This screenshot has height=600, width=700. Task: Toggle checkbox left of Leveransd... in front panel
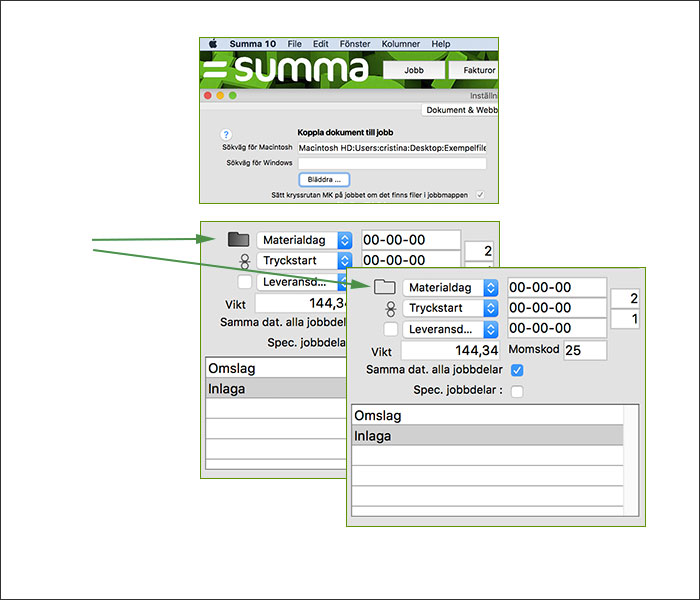[x=391, y=329]
